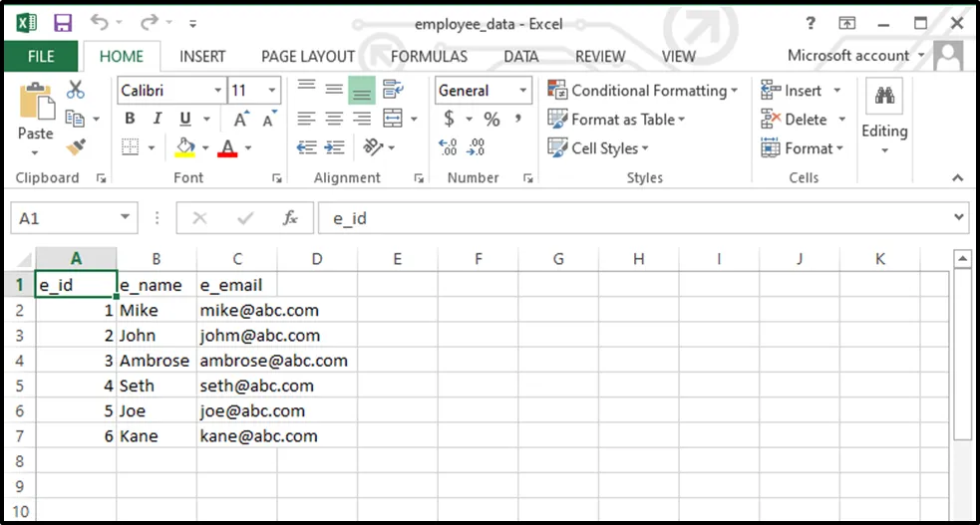This screenshot has height=525, width=980.
Task: Open the PAGE LAYOUT tab
Action: (x=308, y=57)
